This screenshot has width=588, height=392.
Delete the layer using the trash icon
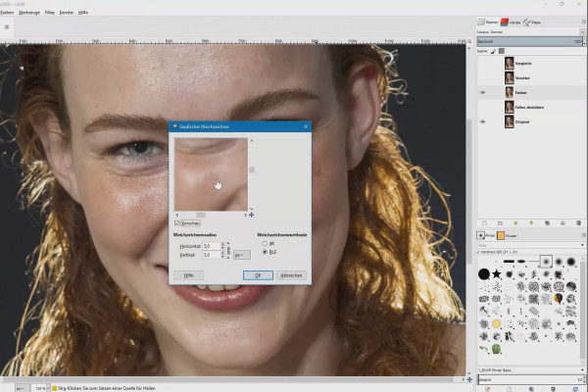tap(578, 223)
